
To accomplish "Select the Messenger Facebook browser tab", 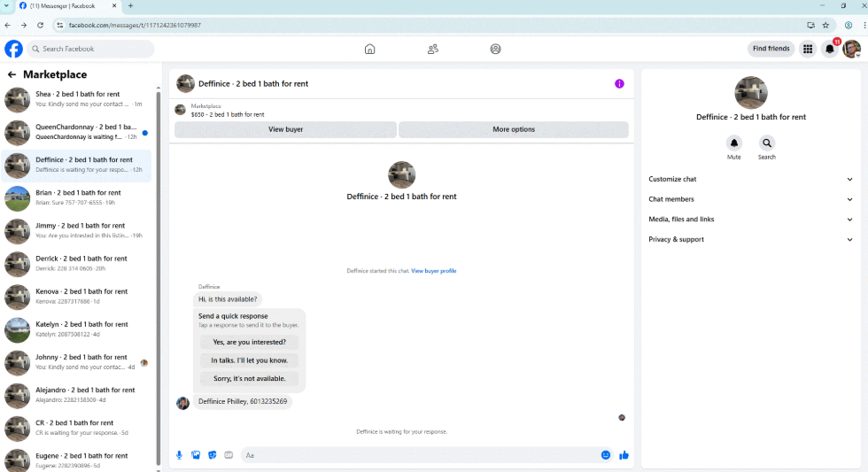I will [x=66, y=5].
